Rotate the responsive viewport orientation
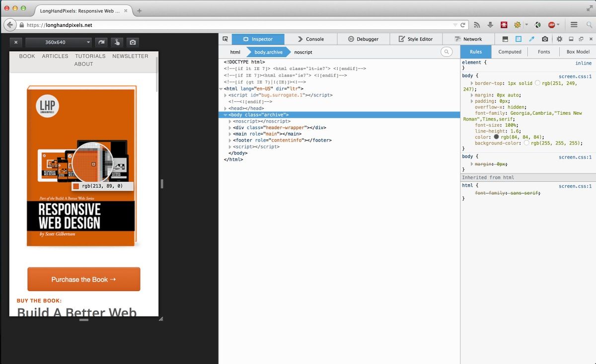 (x=102, y=43)
